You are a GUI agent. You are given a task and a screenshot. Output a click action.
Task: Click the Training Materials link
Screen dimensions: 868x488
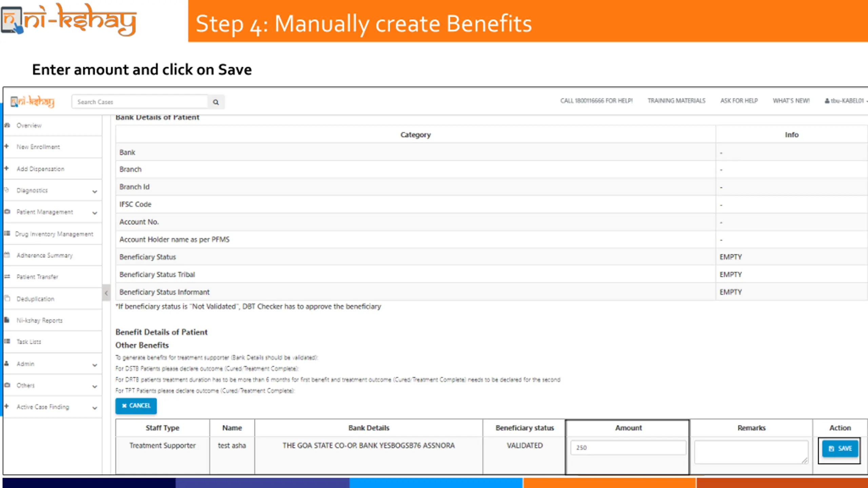pos(676,101)
